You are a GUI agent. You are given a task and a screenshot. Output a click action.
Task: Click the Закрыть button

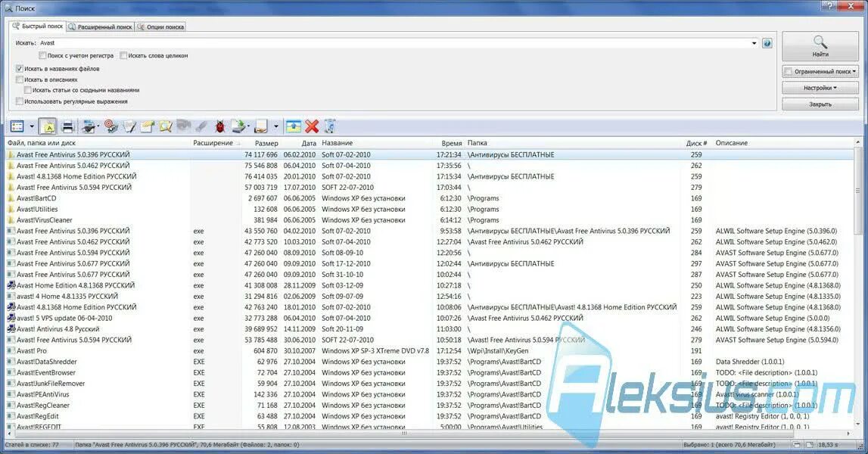820,104
